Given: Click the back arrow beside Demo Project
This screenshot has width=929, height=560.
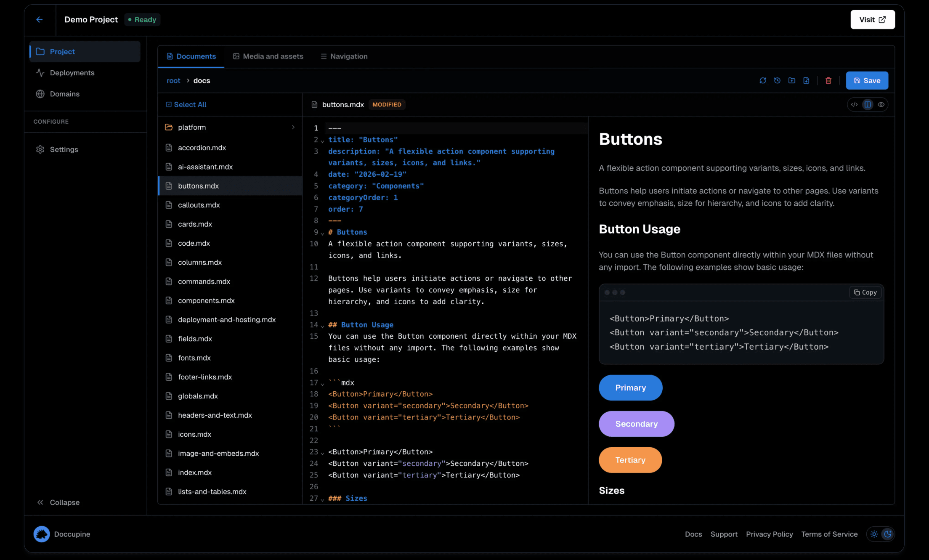Looking at the screenshot, I should point(40,19).
